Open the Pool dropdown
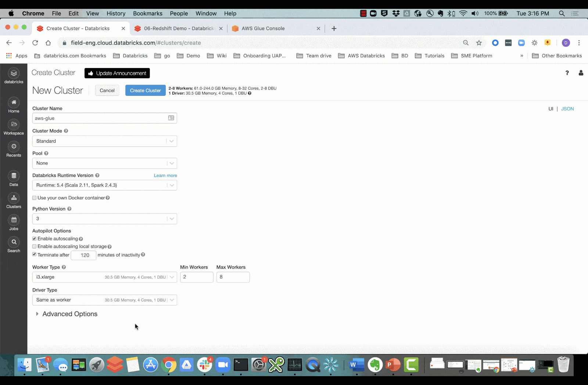The image size is (588, 385). click(x=105, y=163)
